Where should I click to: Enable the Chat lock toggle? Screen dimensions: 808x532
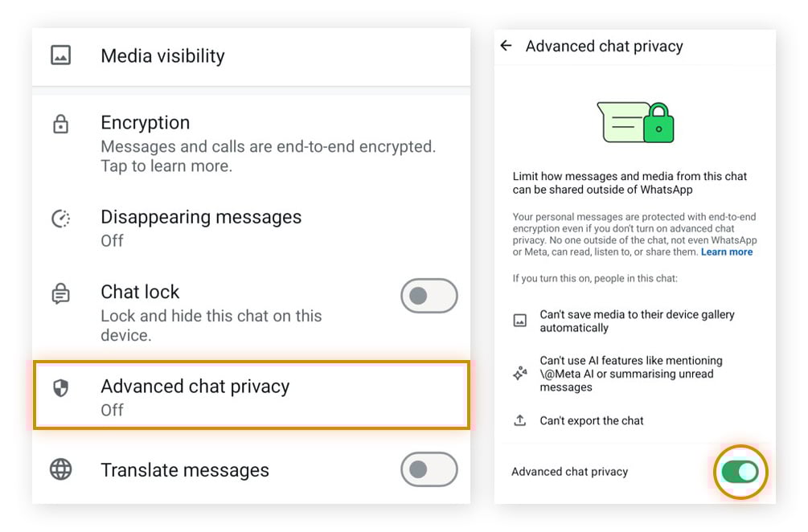429,296
